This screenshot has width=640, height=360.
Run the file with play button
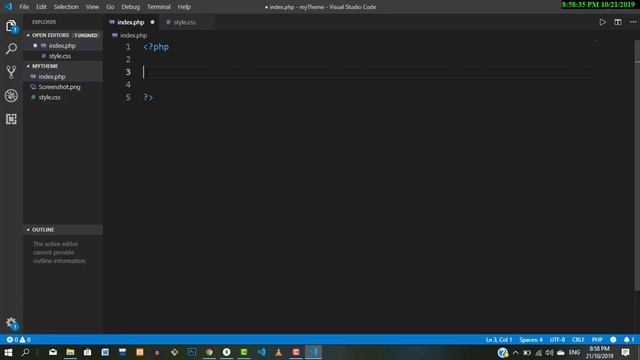(602, 22)
